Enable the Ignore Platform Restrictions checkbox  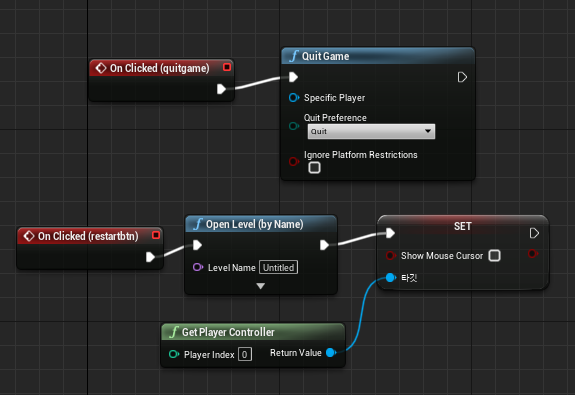[x=314, y=168]
